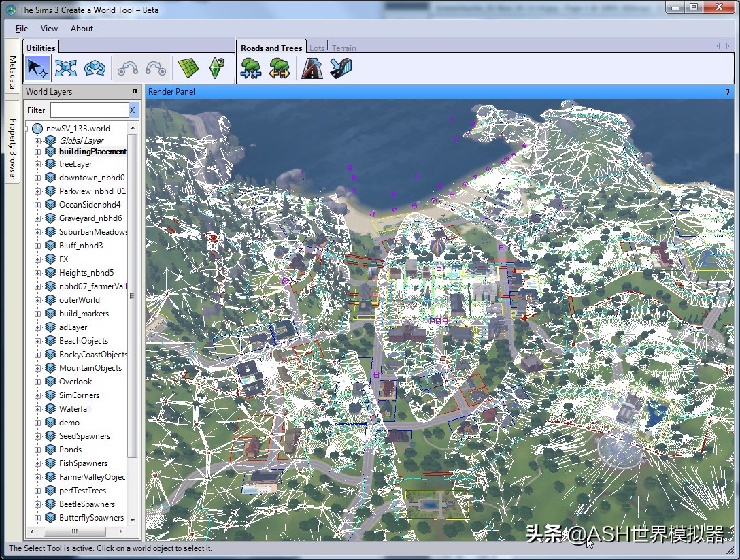Expand the Parkview_nbhd_01 layer
This screenshot has width=740, height=560.
[38, 191]
